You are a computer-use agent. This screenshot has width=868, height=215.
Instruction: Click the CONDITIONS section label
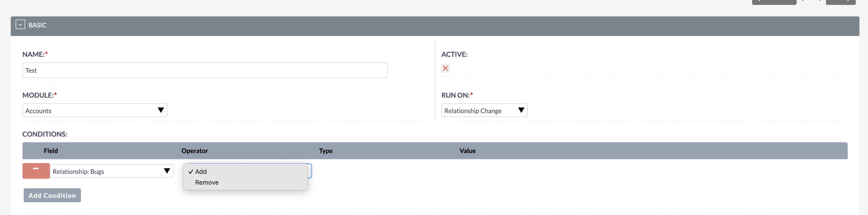(x=45, y=134)
